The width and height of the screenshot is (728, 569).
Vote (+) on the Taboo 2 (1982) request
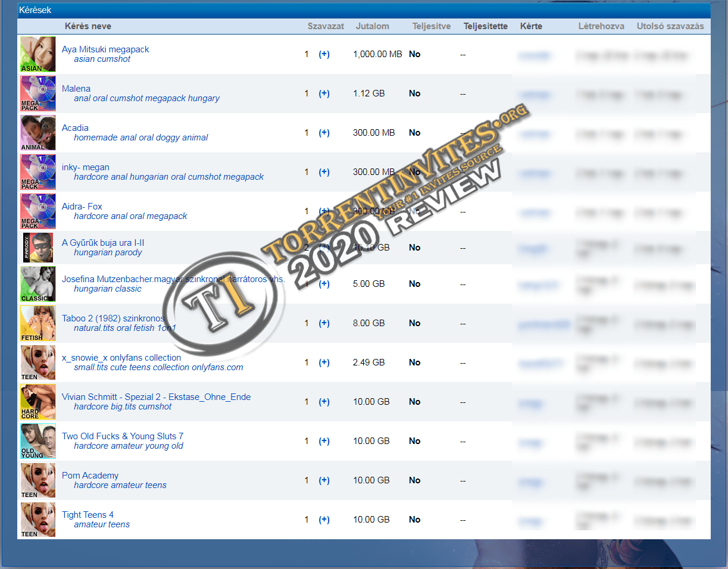324,323
